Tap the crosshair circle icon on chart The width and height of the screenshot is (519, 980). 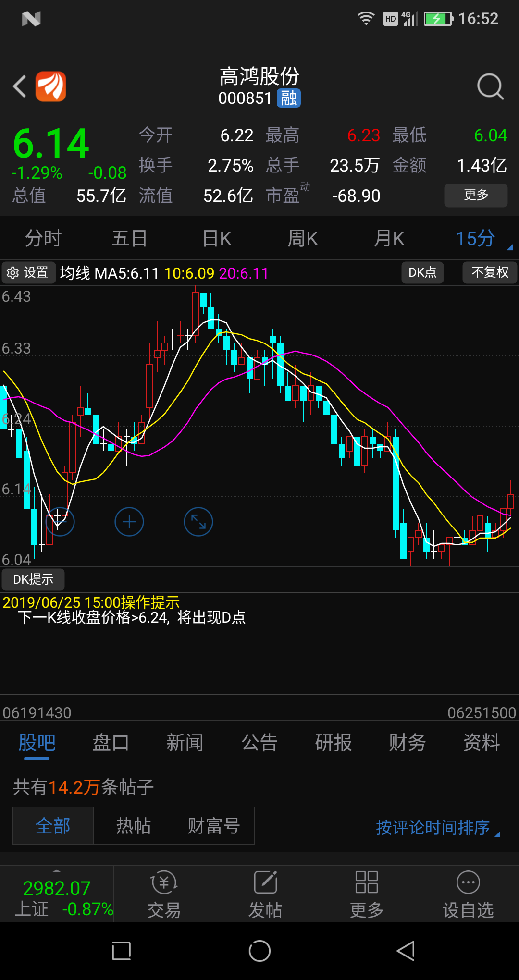60,522
